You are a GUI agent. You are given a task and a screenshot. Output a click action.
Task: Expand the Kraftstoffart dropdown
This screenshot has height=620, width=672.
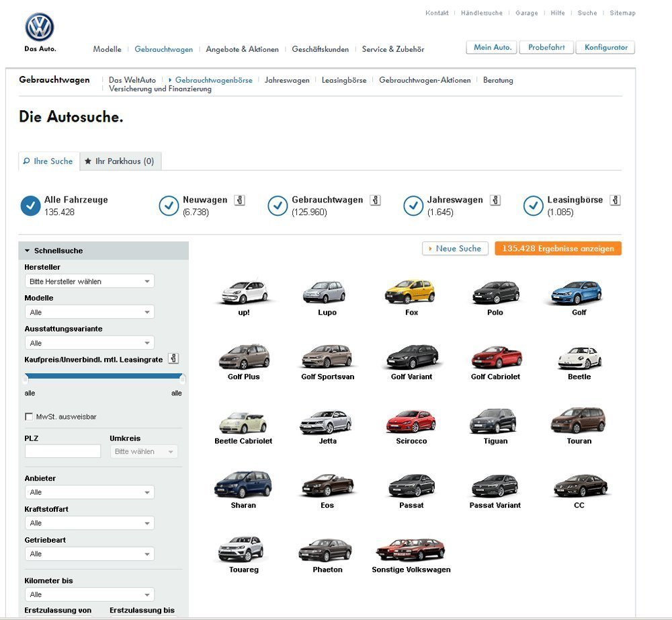(x=89, y=523)
